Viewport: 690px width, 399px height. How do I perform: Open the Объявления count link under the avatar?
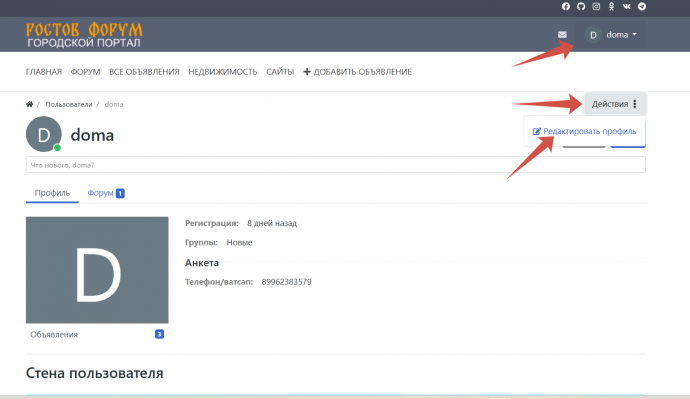[x=97, y=334]
